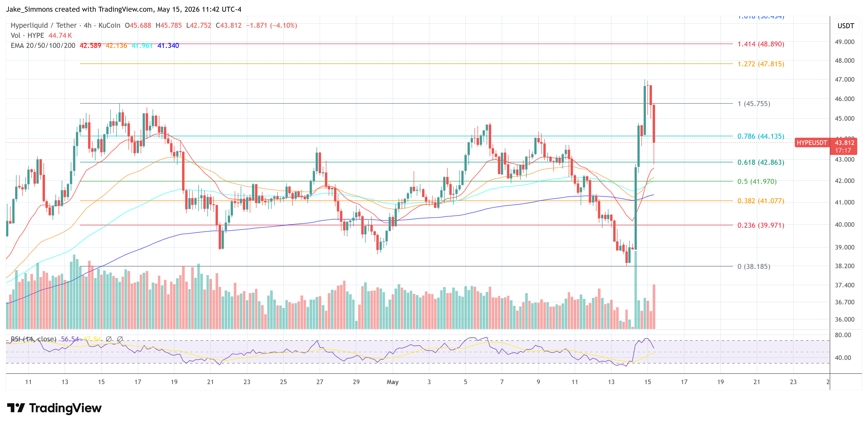868x426 pixels.
Task: Select the 0.618 (42.863) Fibonacci level label
Action: 761,162
